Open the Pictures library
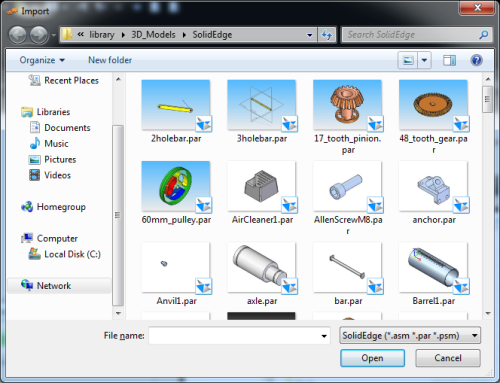This screenshot has height=383, width=500. pos(53,160)
